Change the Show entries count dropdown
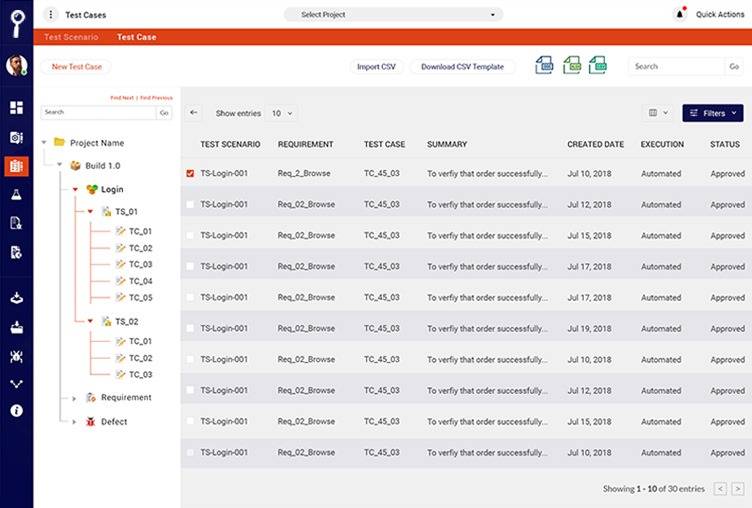Viewport: 752px width, 508px height. click(282, 113)
